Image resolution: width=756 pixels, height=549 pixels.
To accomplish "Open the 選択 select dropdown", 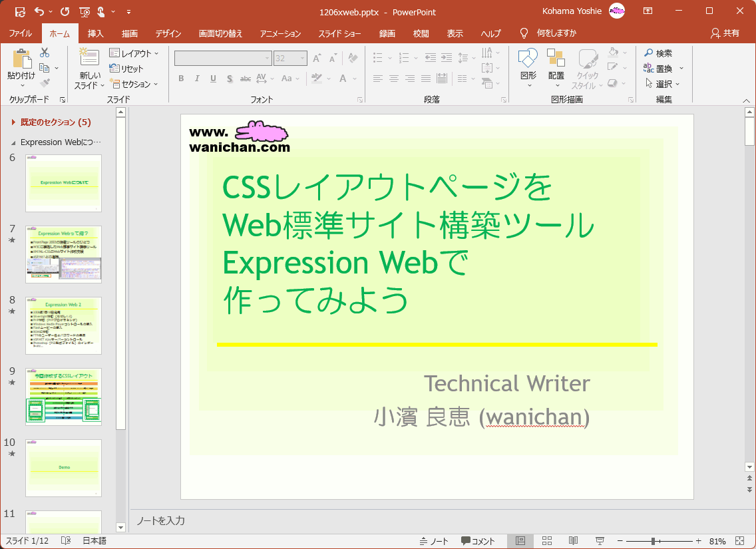I will (663, 84).
